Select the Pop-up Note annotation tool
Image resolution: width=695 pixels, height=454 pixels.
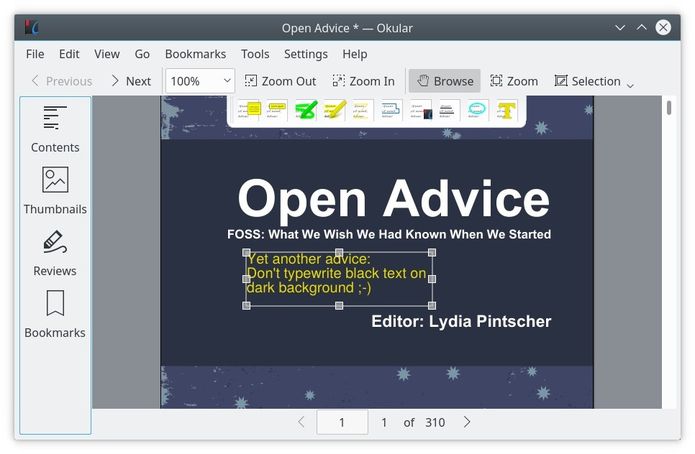tap(249, 110)
